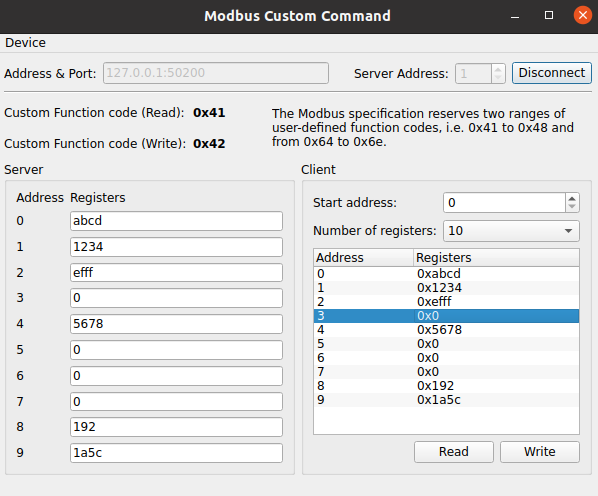598x496 pixels.
Task: Click server register 8 field containing 192
Action: [x=176, y=427]
